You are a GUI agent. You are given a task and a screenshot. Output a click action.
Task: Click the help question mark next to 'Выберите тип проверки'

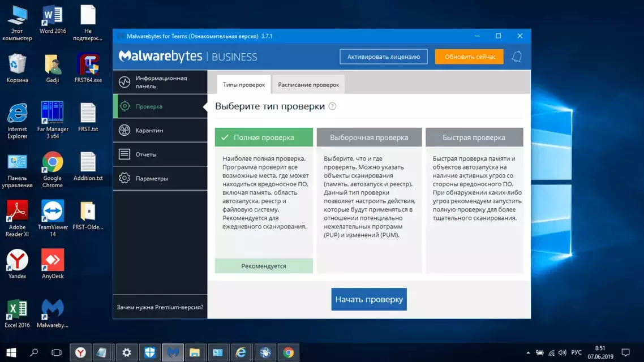click(x=332, y=106)
